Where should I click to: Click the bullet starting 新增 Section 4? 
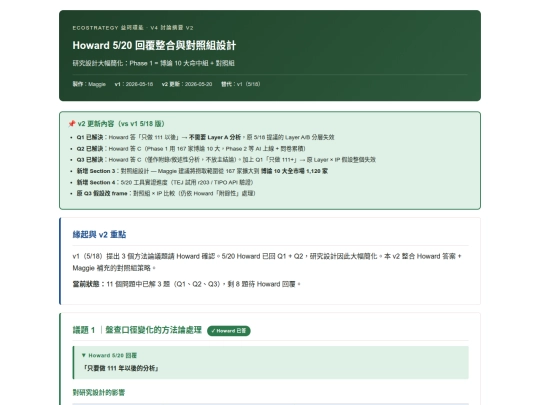(165, 182)
